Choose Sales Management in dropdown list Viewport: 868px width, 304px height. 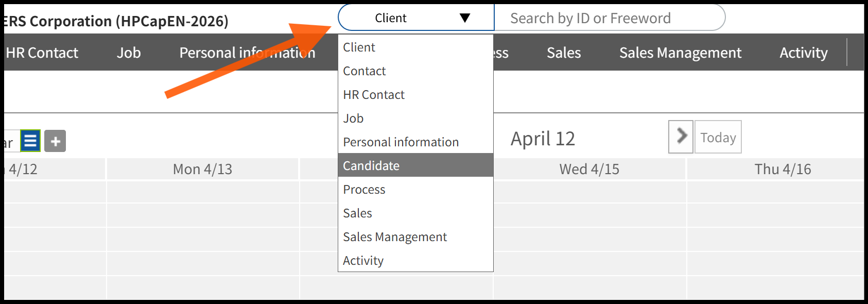coord(394,237)
